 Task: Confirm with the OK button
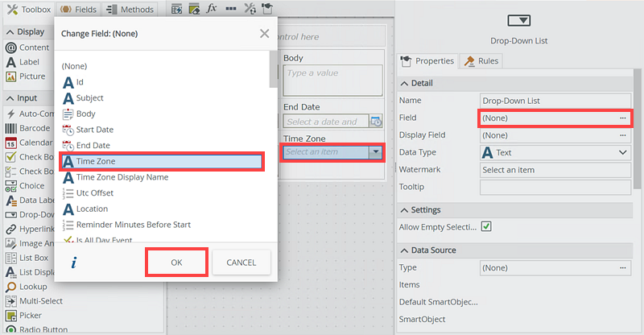tap(176, 263)
